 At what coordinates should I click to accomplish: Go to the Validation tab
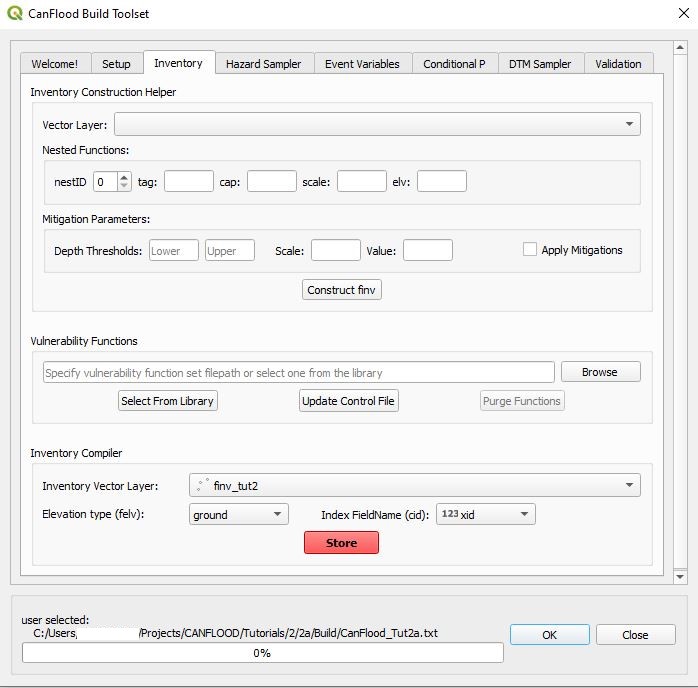coord(618,64)
